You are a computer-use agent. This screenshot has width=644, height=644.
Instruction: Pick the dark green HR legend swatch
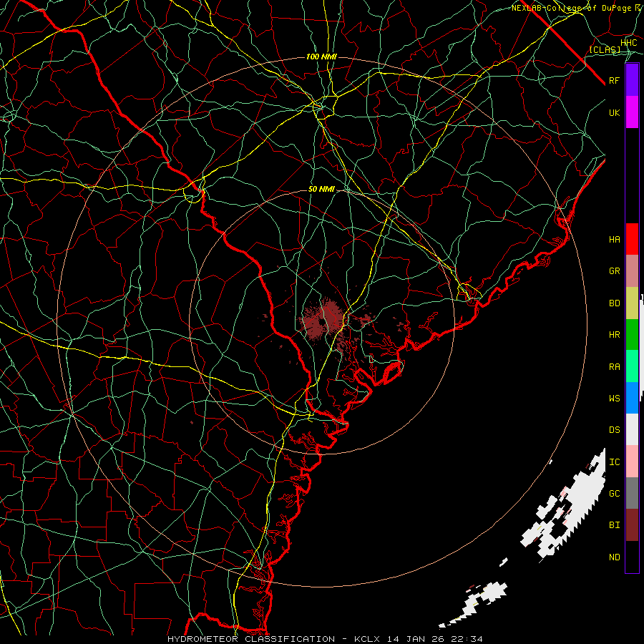[632, 334]
